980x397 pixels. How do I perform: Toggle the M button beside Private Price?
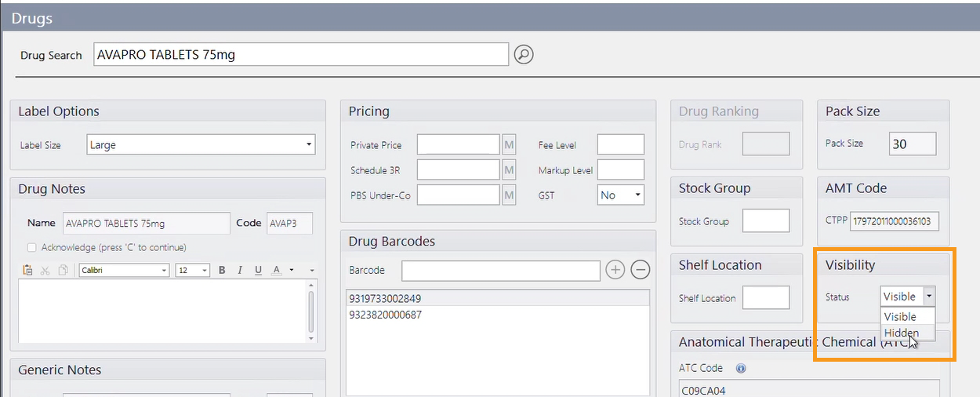click(x=509, y=145)
